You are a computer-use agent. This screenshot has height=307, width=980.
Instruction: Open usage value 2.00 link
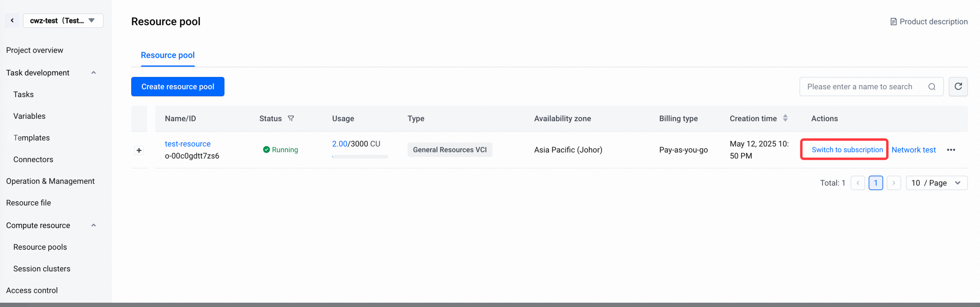coord(339,144)
